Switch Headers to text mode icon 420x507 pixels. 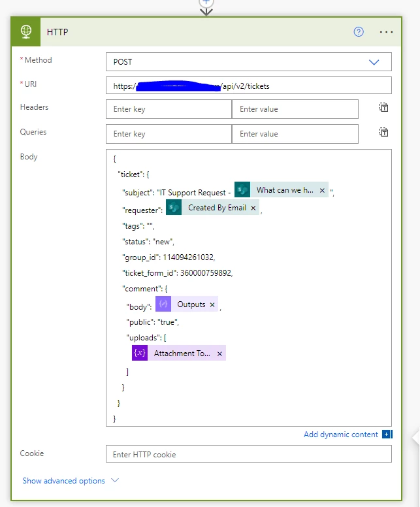(x=383, y=107)
